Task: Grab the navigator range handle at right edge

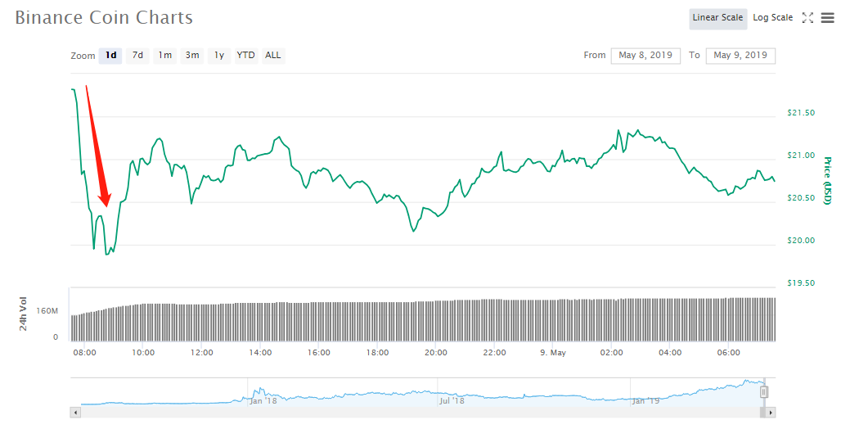Action: [x=764, y=392]
